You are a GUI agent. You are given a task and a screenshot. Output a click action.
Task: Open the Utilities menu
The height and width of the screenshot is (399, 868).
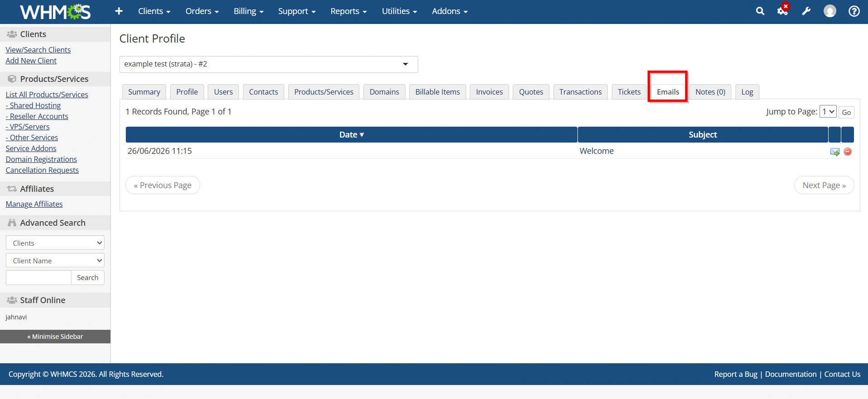[x=399, y=11]
